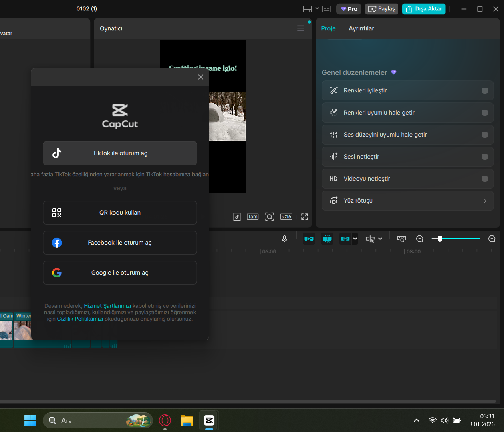Click the igloo video preview in player
Image resolution: width=504 pixels, height=432 pixels.
click(x=228, y=116)
